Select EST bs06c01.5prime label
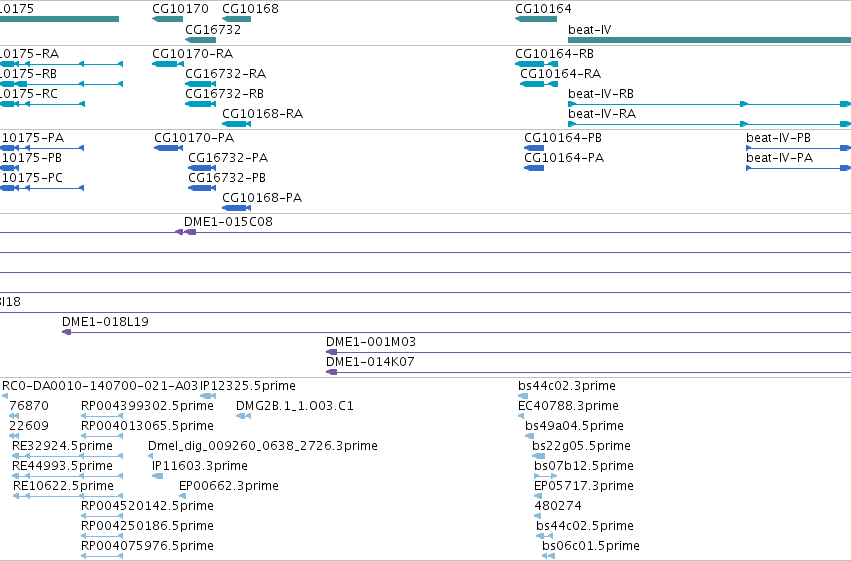851x561 pixels. (x=591, y=546)
